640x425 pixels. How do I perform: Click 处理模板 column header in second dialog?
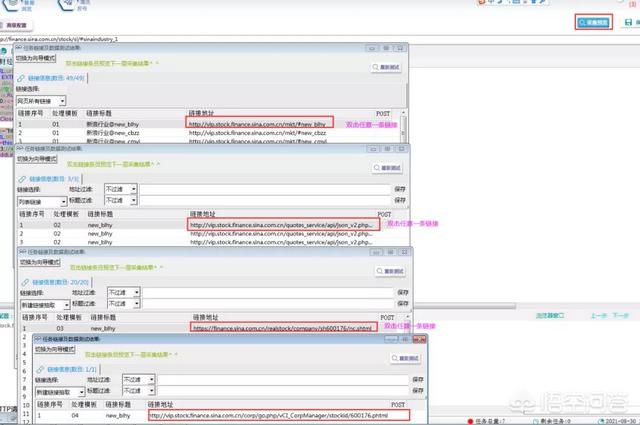point(66,214)
